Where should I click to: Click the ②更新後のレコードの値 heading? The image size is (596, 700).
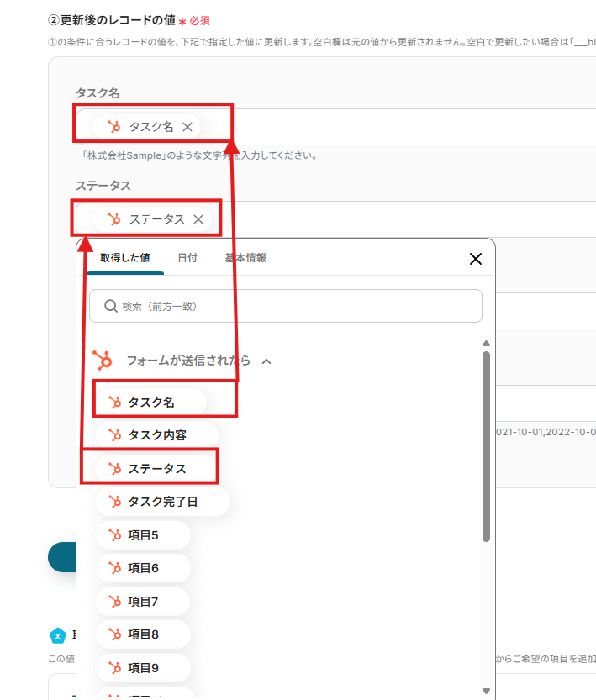[112, 20]
